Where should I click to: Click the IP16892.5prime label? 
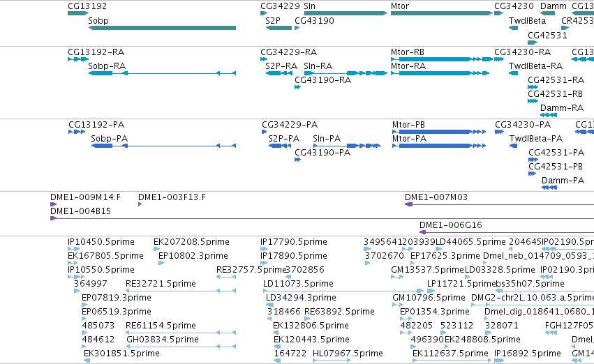pos(528,354)
